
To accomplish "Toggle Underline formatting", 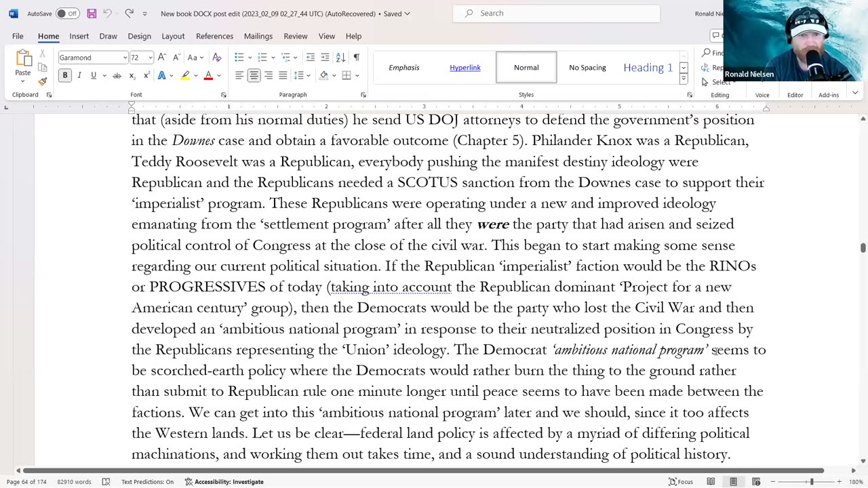I will tap(94, 75).
